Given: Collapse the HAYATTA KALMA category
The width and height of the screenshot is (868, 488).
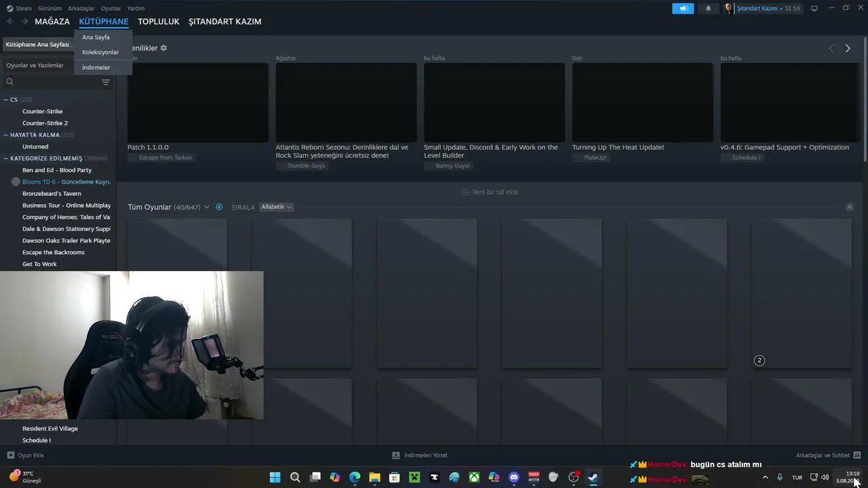Looking at the screenshot, I should tap(6, 135).
